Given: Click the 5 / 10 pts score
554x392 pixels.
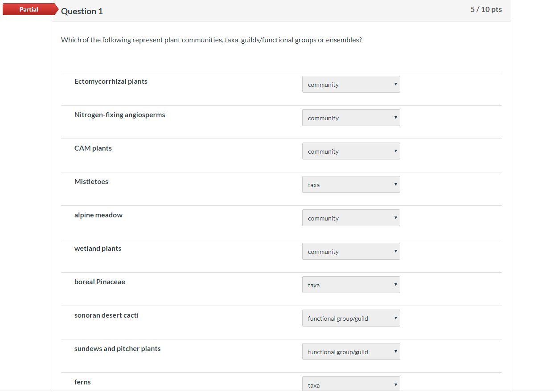Looking at the screenshot, I should pyautogui.click(x=486, y=9).
